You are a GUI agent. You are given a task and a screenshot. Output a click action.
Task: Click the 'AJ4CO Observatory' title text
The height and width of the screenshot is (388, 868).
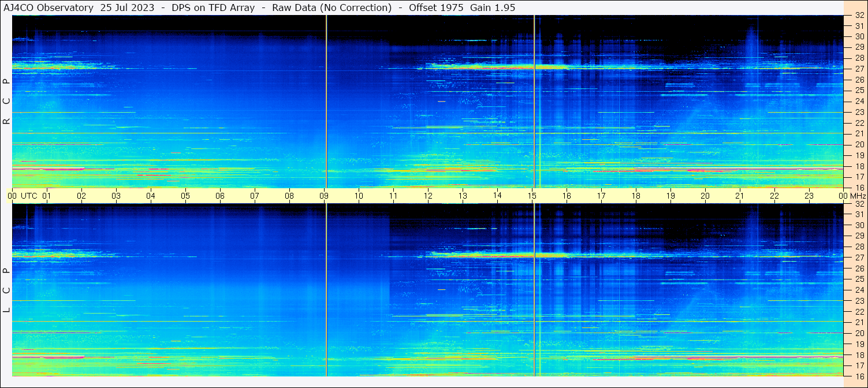coord(49,8)
